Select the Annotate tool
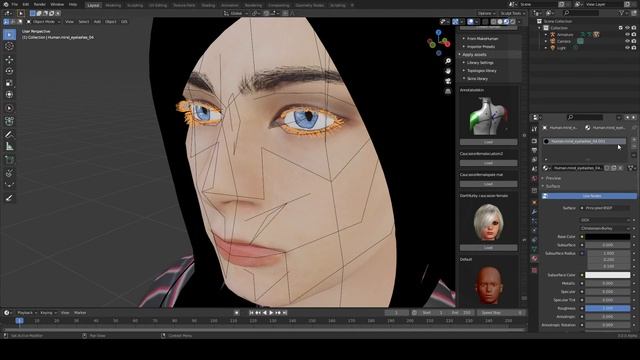 pyautogui.click(x=9, y=134)
